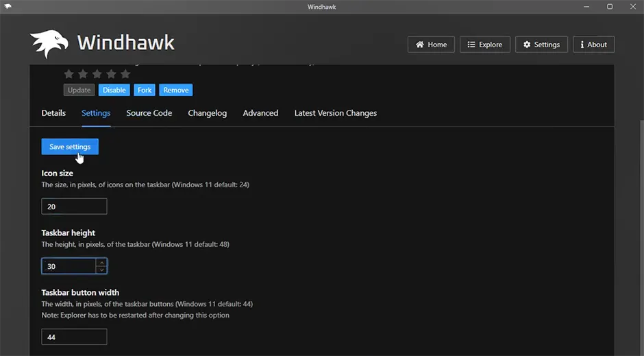Disable this mod
Viewport: 644px width, 356px height.
[x=114, y=90]
